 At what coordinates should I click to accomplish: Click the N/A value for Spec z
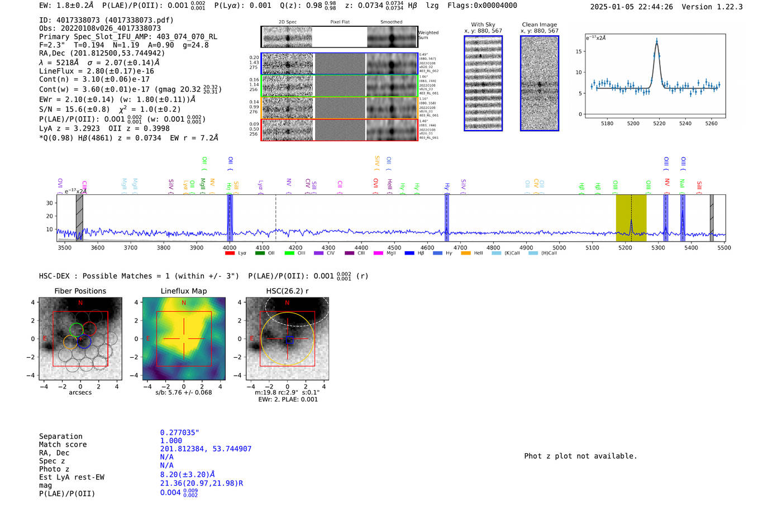(x=166, y=457)
